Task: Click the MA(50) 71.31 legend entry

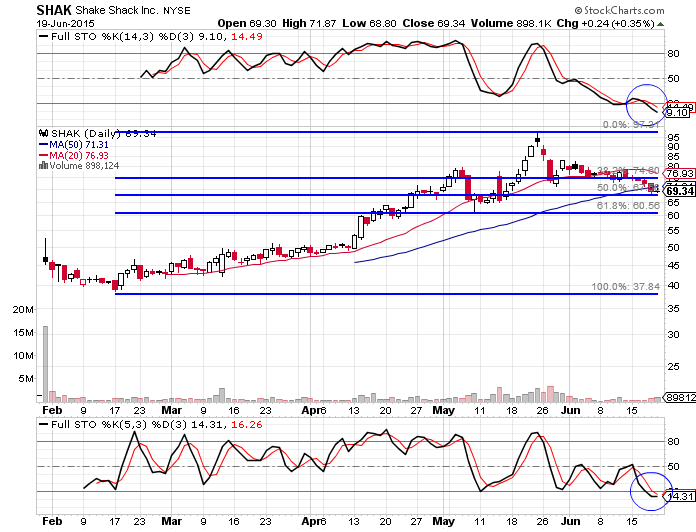Action: pos(74,145)
